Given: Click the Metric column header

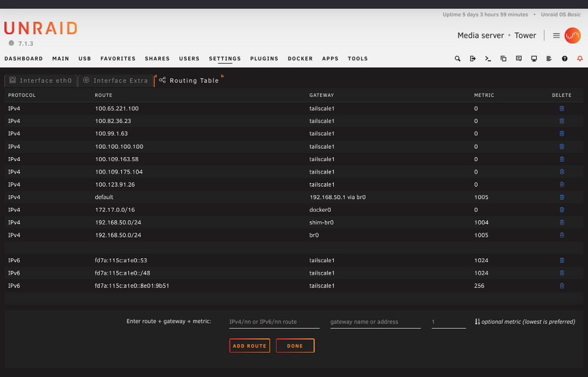Looking at the screenshot, I should pos(484,95).
